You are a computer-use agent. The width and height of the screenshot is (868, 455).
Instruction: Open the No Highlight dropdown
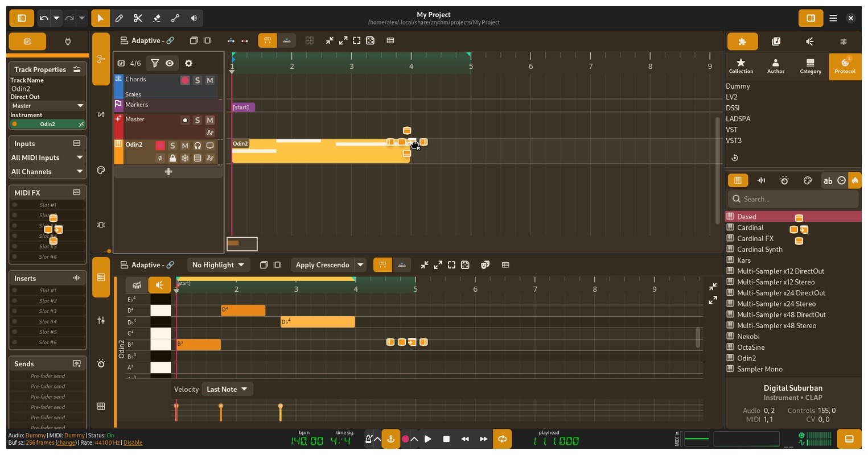(219, 264)
